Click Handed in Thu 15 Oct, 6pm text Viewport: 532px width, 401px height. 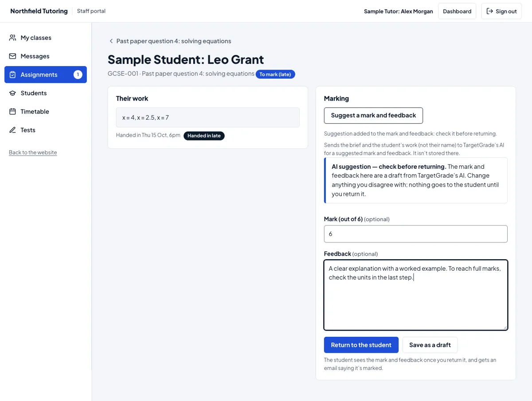148,135
